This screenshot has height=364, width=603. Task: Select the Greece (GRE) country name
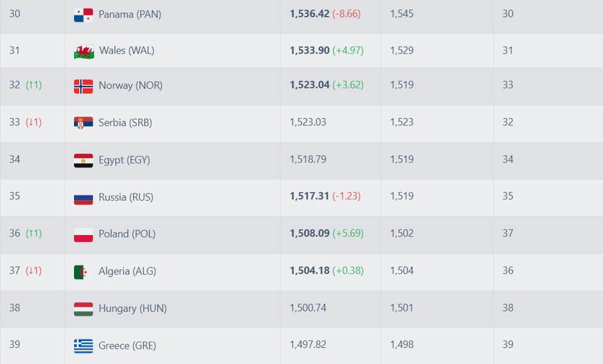point(127,345)
